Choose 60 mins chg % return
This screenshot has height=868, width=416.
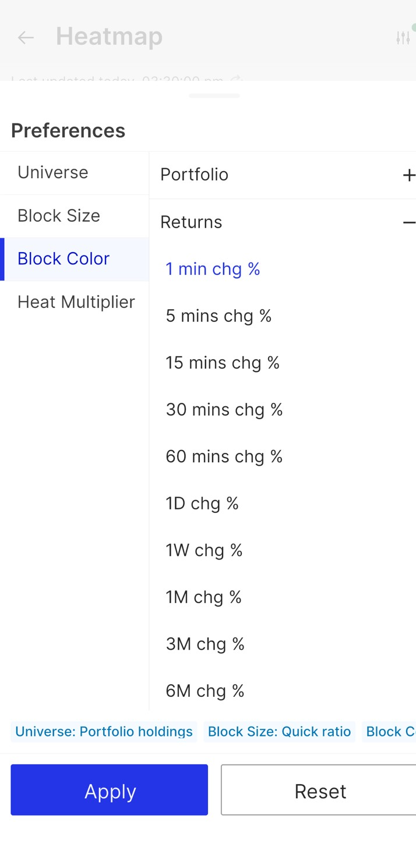(224, 456)
